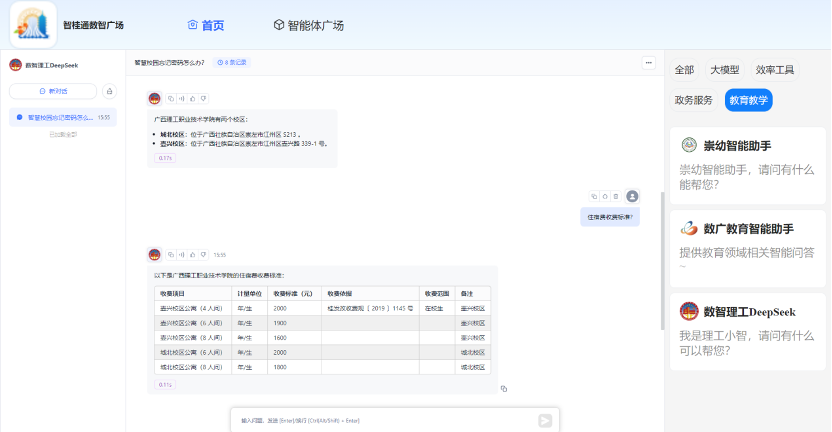
Task: Select the 大模型 category filter
Action: pyautogui.click(x=724, y=70)
